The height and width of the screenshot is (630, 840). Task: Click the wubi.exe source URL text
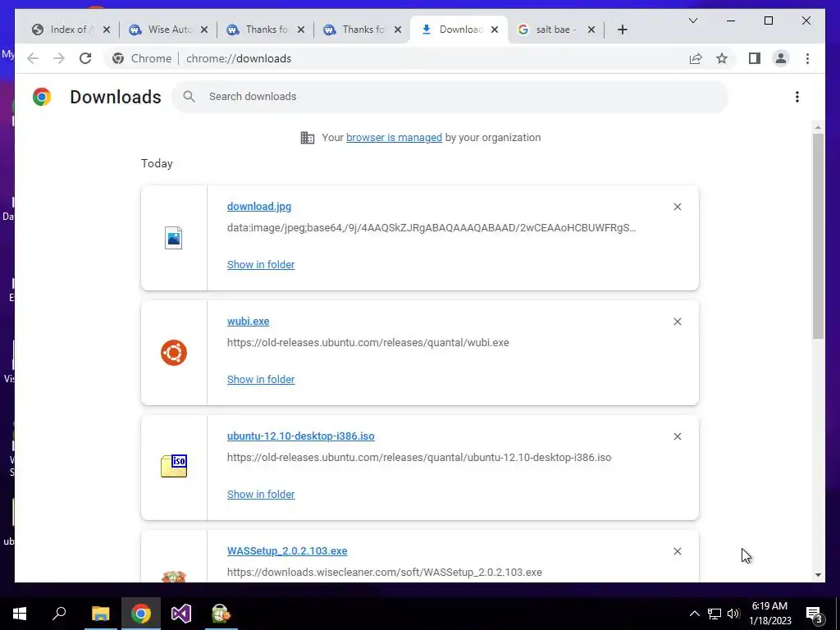[368, 343]
